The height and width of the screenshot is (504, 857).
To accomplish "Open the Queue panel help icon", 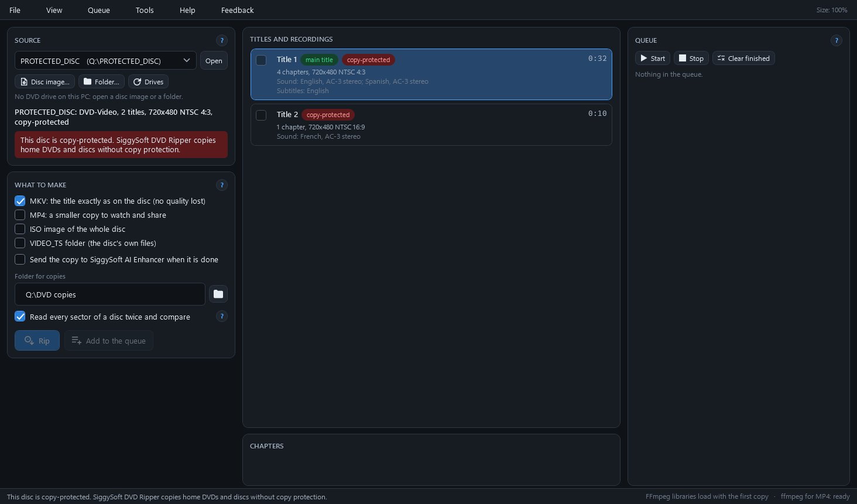I will click(x=837, y=40).
